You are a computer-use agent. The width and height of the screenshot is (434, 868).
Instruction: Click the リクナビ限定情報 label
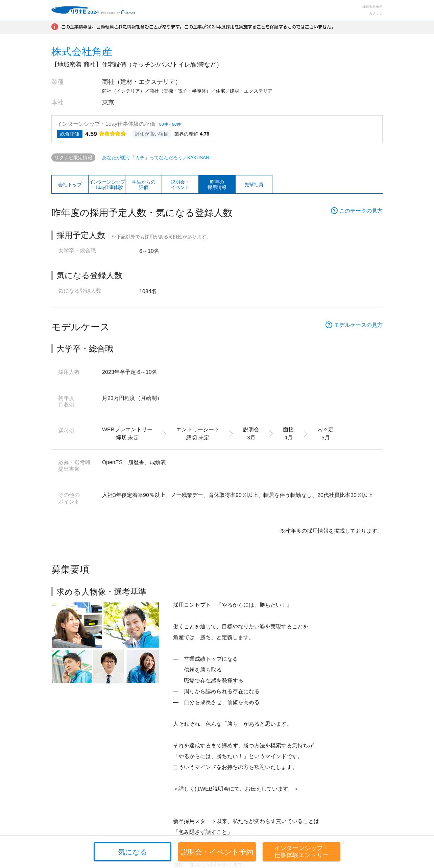click(x=73, y=158)
